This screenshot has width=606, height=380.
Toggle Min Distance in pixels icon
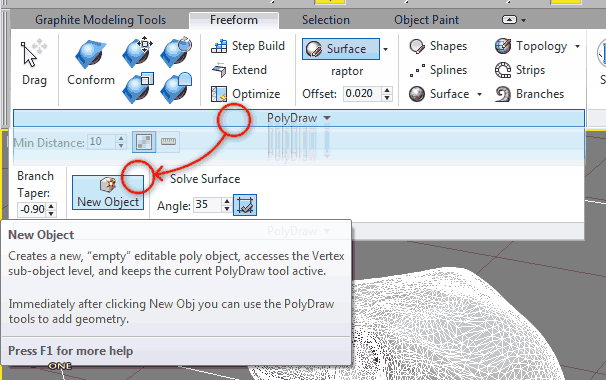tap(144, 142)
